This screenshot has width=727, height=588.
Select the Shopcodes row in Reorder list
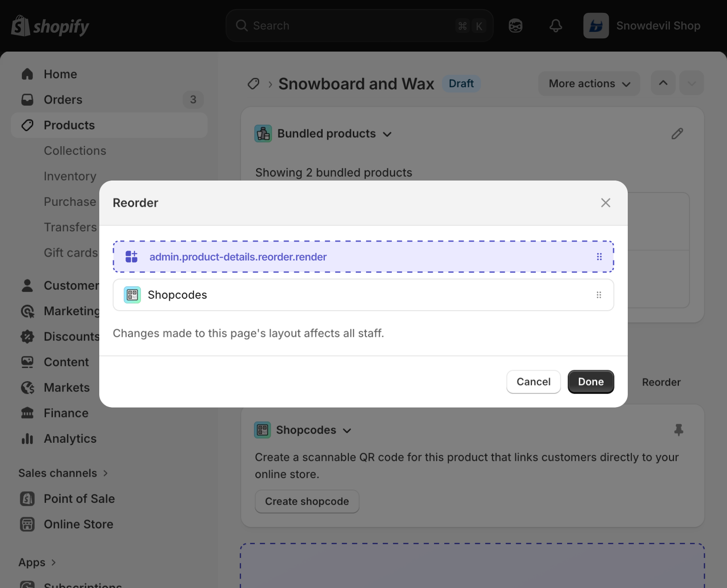pyautogui.click(x=363, y=295)
